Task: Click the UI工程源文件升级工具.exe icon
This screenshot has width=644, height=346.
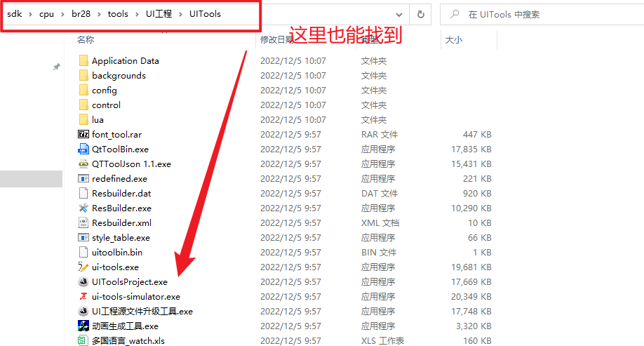Action: [x=83, y=312]
